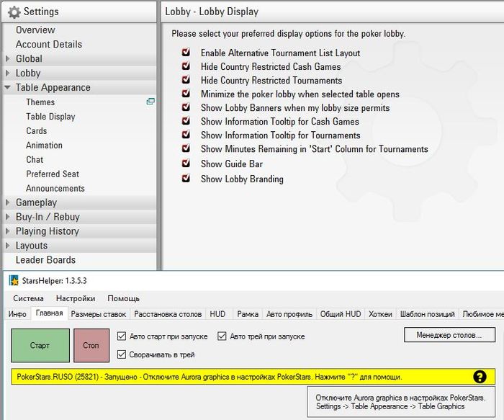Select Cards settings
504x420 pixels.
(36, 131)
